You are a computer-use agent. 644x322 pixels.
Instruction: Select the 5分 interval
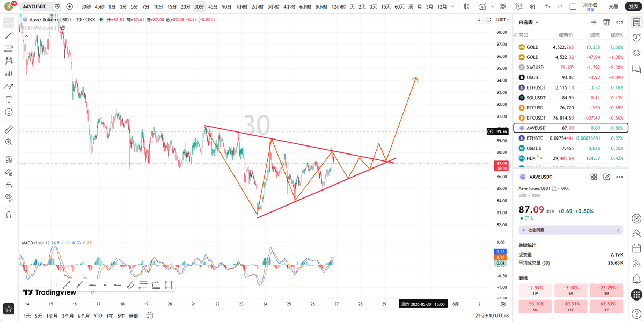click(134, 6)
